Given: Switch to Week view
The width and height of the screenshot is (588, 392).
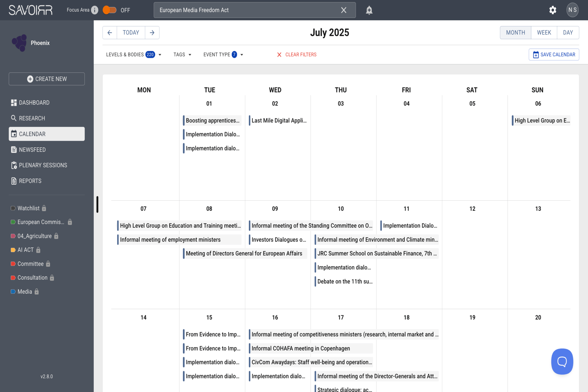Looking at the screenshot, I should [x=544, y=33].
